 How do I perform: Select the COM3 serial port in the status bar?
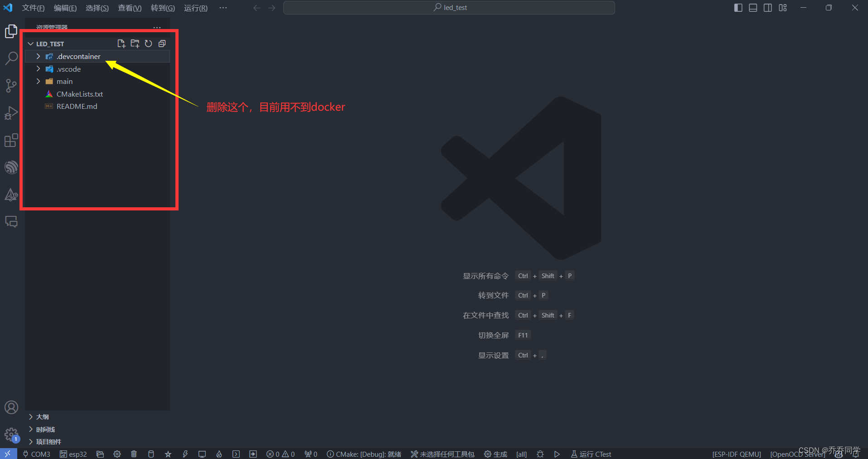(36, 454)
